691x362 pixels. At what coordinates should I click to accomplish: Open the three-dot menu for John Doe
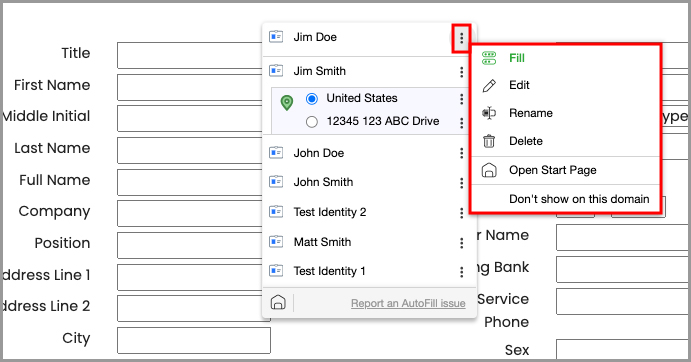click(x=461, y=153)
